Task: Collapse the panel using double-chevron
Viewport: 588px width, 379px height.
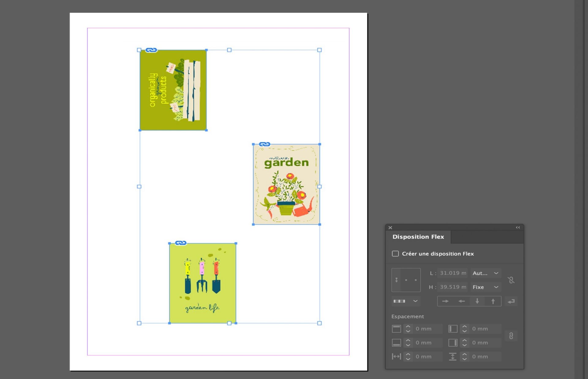Action: (x=518, y=227)
